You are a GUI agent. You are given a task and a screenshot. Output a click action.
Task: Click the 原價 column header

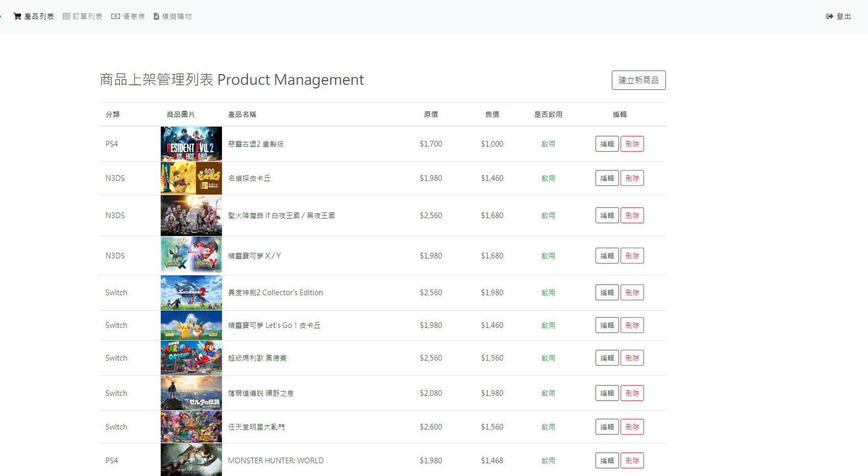[431, 114]
